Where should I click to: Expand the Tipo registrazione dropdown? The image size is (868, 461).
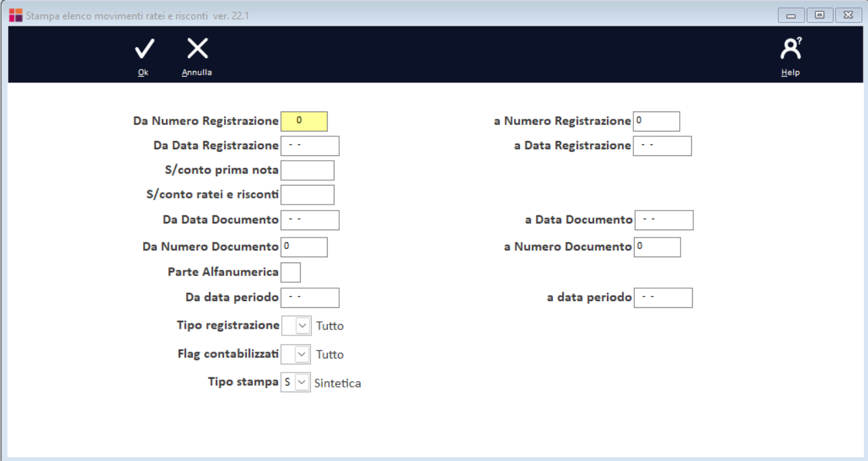click(303, 325)
